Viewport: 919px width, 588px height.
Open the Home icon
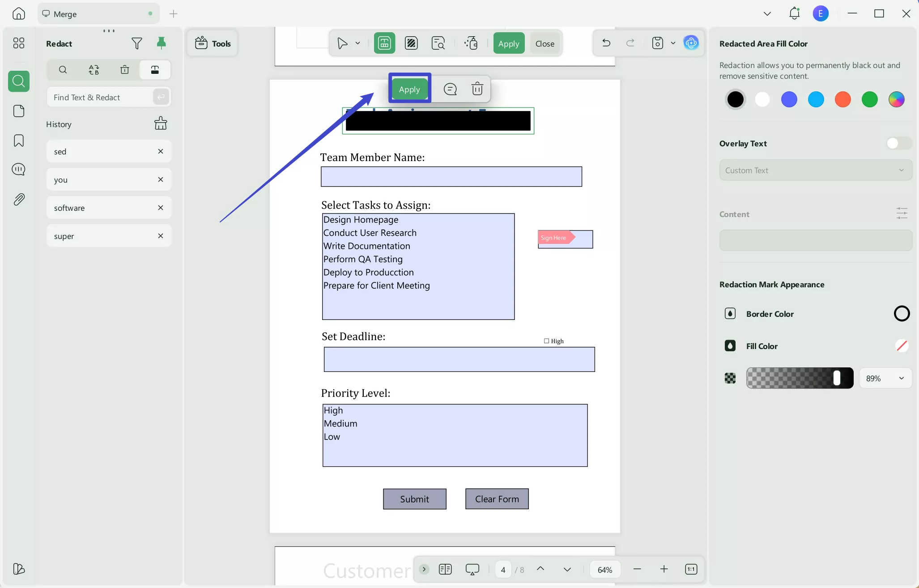[x=19, y=14]
